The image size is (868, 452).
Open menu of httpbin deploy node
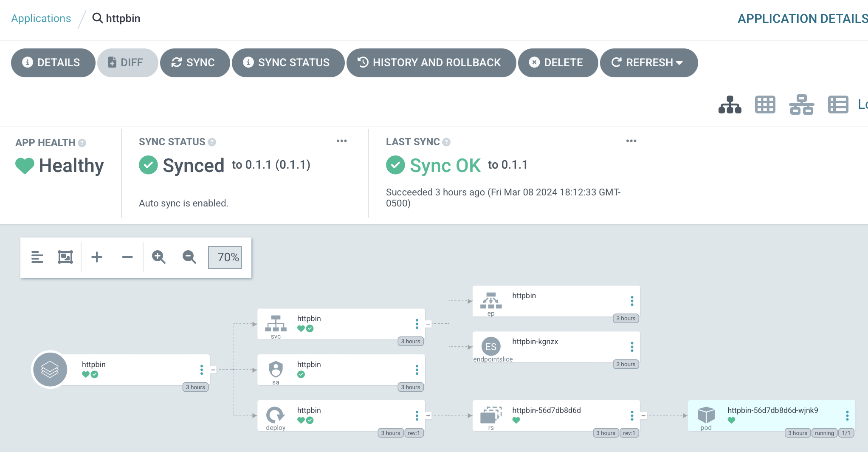pyautogui.click(x=417, y=415)
